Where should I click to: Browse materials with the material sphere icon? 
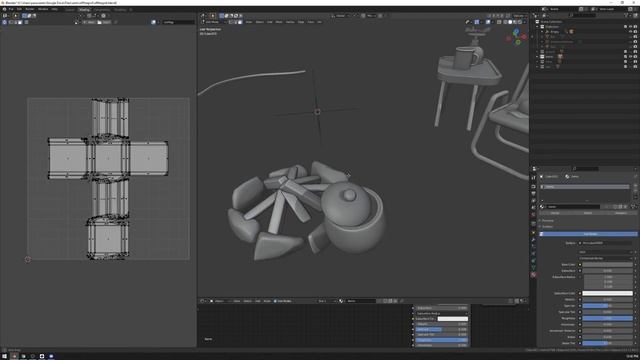(x=542, y=207)
